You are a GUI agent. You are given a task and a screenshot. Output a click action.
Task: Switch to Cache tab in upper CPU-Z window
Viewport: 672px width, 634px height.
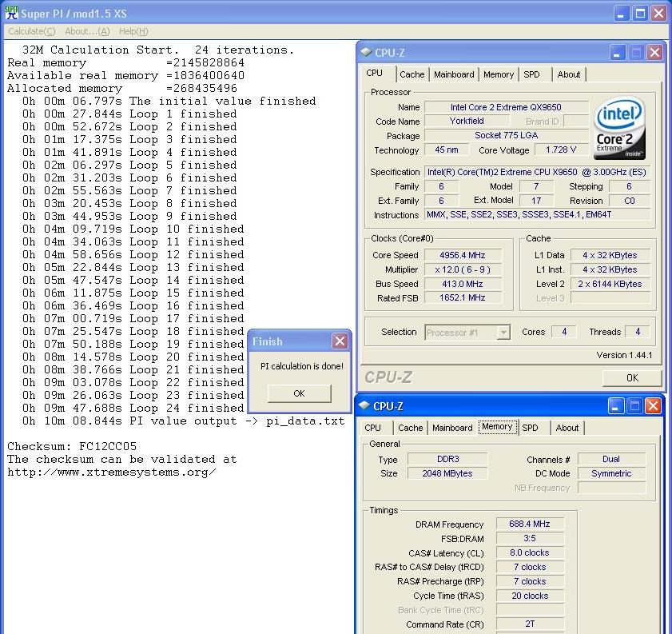coord(412,74)
